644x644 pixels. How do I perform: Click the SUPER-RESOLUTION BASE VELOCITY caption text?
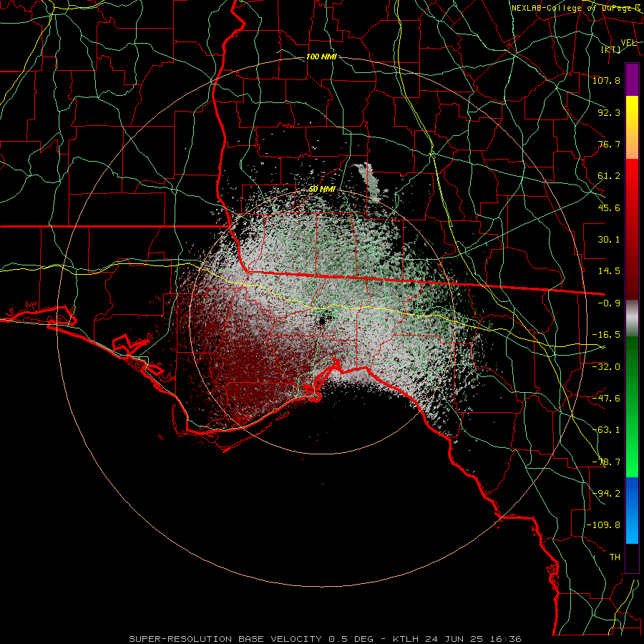[225, 639]
